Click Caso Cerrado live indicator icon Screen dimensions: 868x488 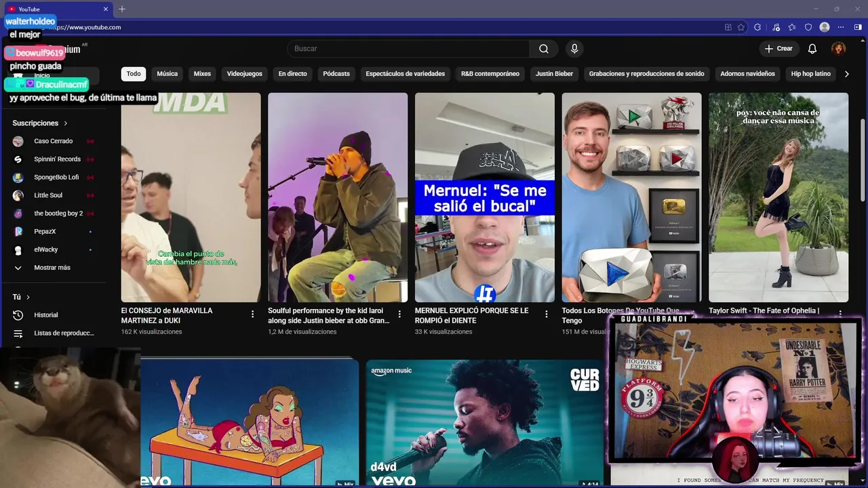[x=90, y=141]
